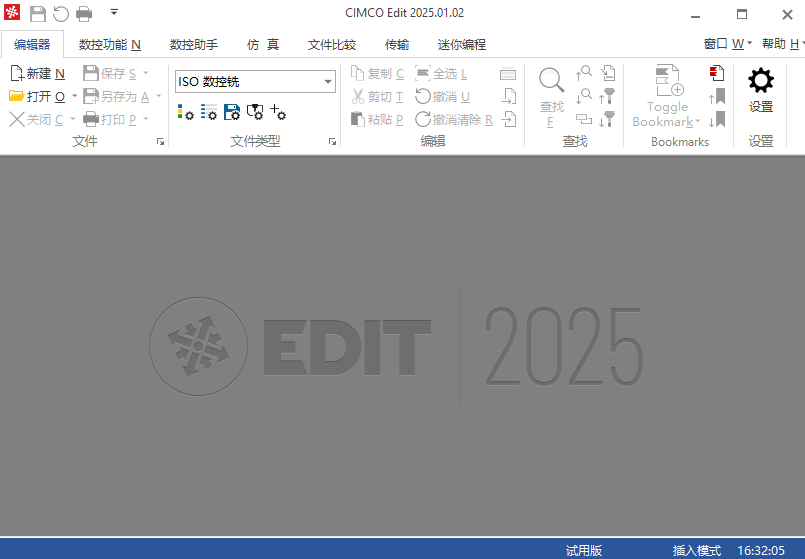Open the 文件 group dialog launcher
The height and width of the screenshot is (559, 805).
[x=160, y=142]
